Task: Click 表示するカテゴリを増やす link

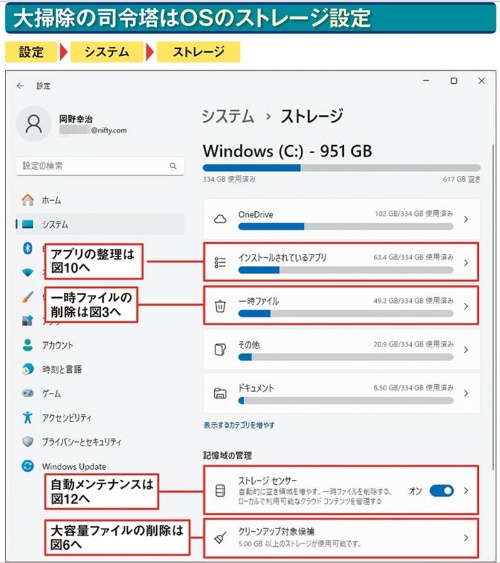Action: coord(239,425)
